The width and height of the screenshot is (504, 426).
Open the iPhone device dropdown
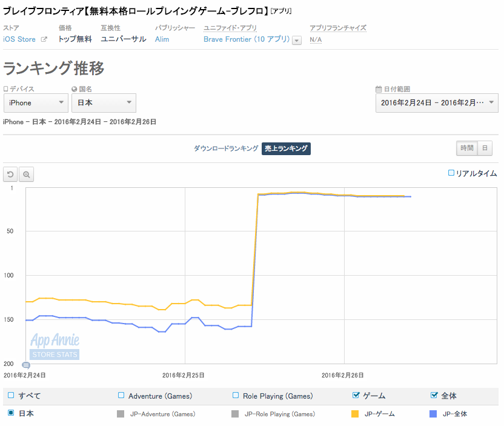(x=36, y=103)
